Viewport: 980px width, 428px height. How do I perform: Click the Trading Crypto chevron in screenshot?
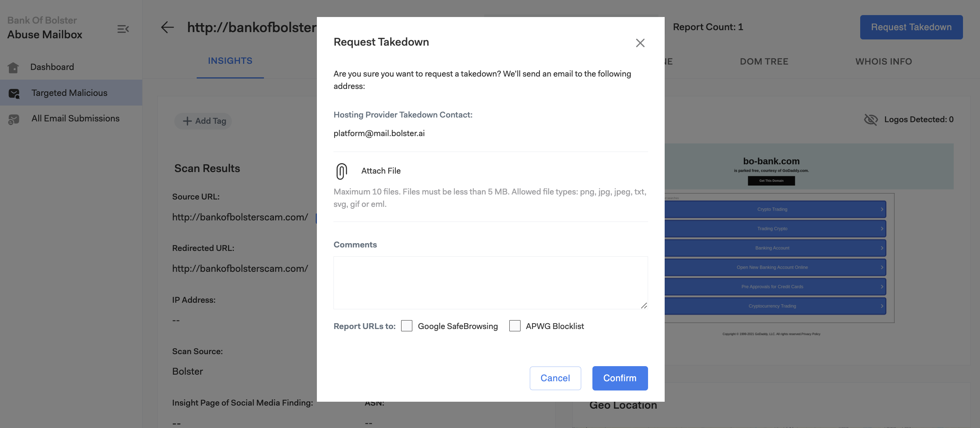coord(882,228)
